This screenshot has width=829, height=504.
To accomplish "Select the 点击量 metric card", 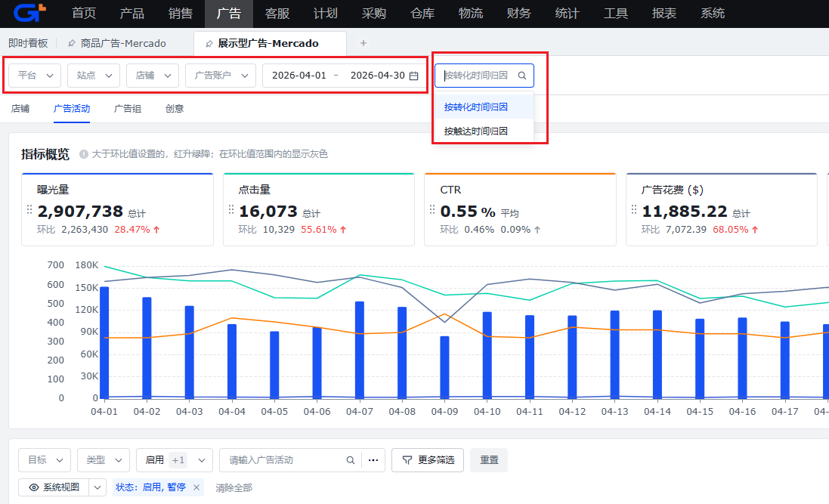I will point(319,209).
